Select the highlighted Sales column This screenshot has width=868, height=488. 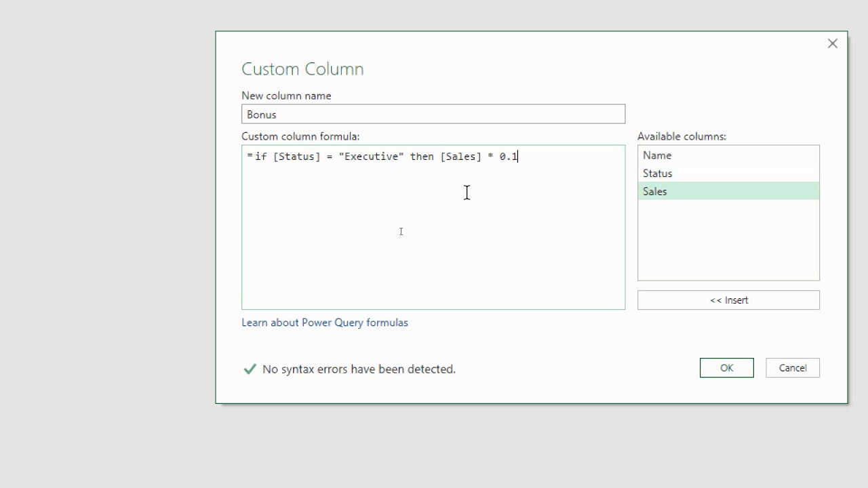coord(728,191)
